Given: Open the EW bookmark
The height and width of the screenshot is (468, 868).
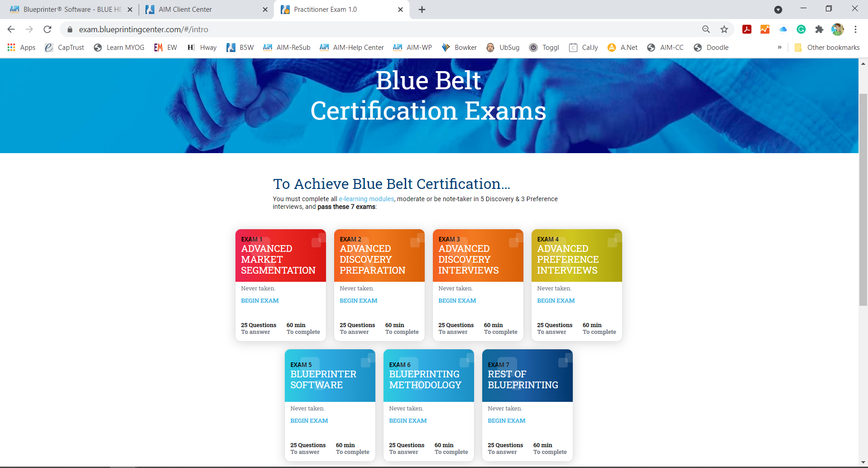Looking at the screenshot, I should pyautogui.click(x=166, y=48).
